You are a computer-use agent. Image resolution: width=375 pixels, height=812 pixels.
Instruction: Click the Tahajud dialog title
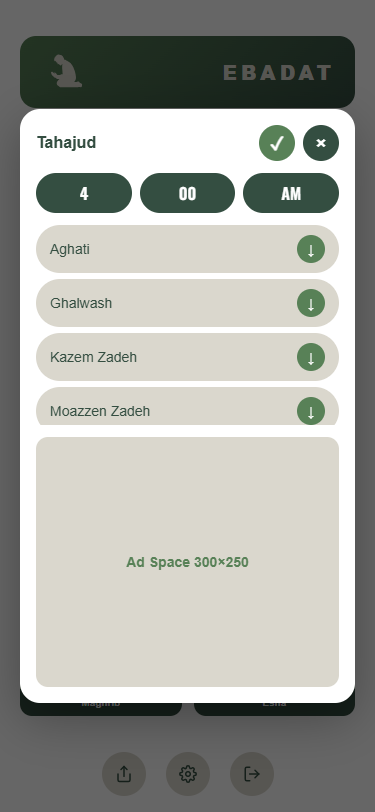(x=67, y=142)
